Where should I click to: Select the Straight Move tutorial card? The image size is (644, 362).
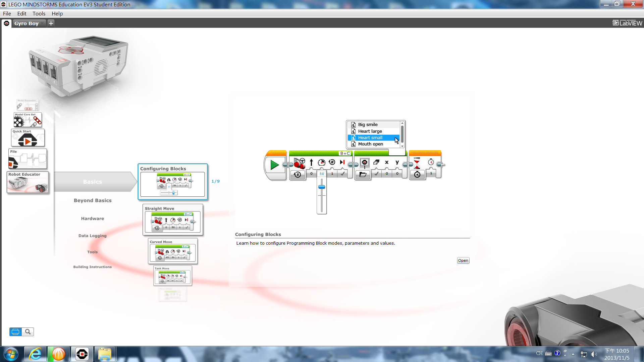[x=173, y=220]
